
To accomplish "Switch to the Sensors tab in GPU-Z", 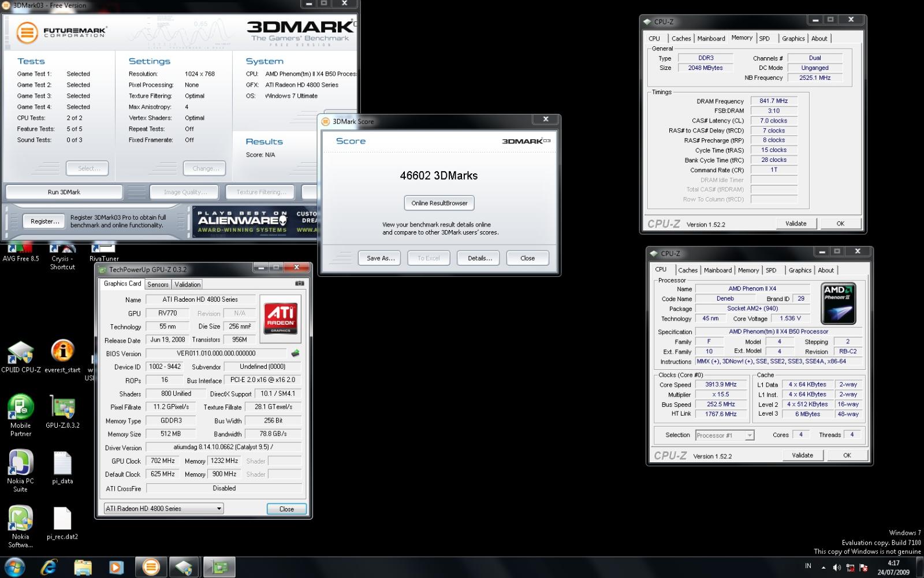I will coord(158,284).
